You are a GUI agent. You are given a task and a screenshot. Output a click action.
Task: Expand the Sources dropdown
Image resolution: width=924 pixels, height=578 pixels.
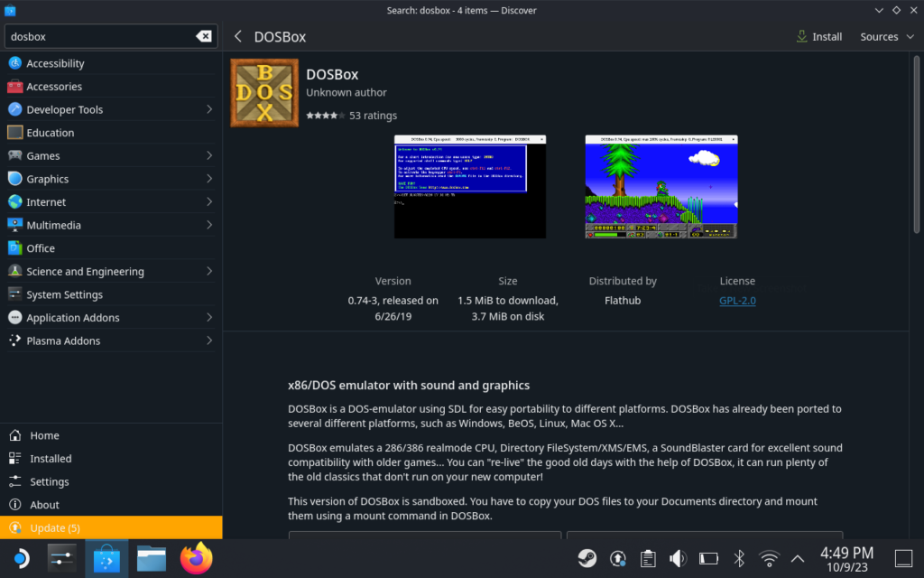885,37
